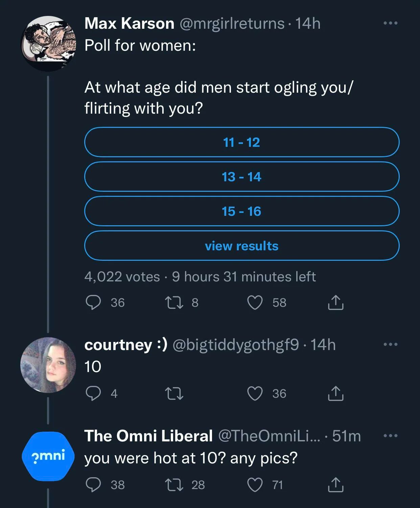
Task: Retweet The Omni Liberal's reply
Action: (x=174, y=485)
